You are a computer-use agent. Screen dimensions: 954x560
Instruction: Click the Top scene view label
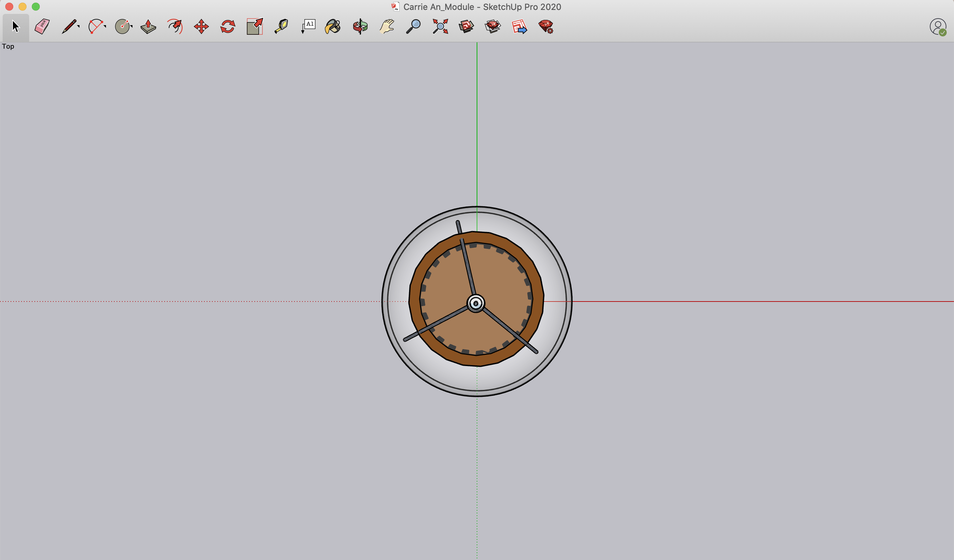click(8, 46)
